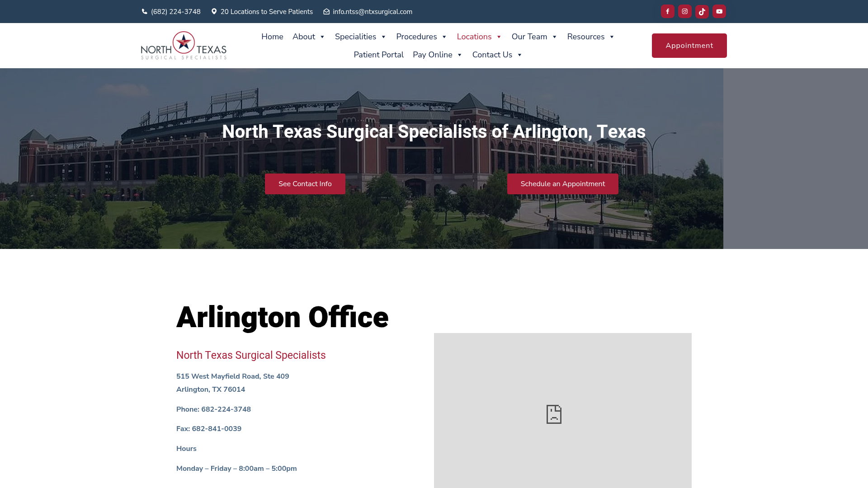The image size is (868, 488).
Task: Open the Facebook page icon
Action: click(667, 11)
